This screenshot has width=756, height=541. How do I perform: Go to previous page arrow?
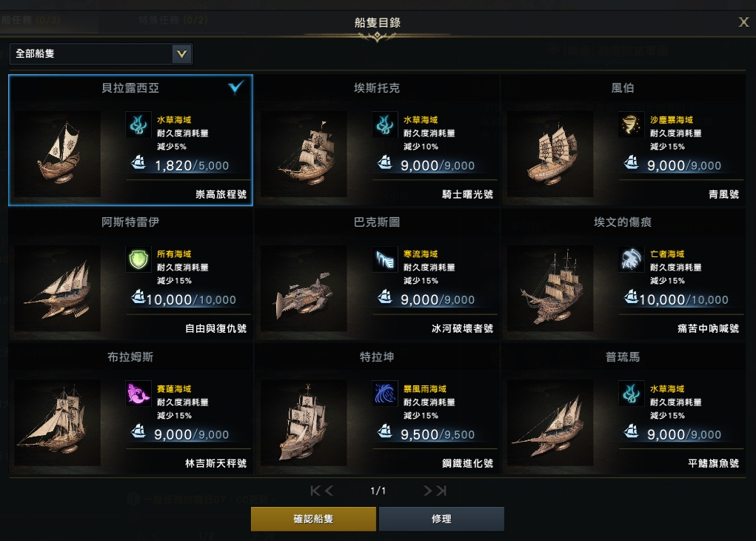[x=328, y=491]
